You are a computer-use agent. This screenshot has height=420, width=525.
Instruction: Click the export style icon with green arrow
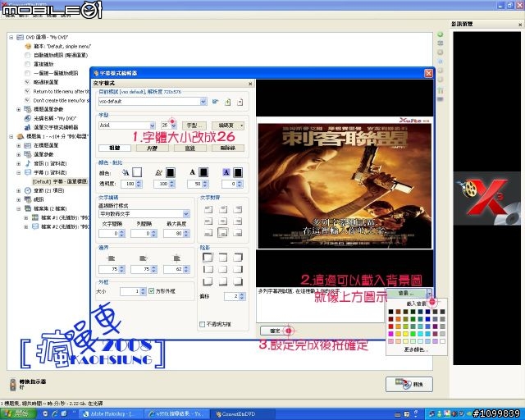[228, 103]
